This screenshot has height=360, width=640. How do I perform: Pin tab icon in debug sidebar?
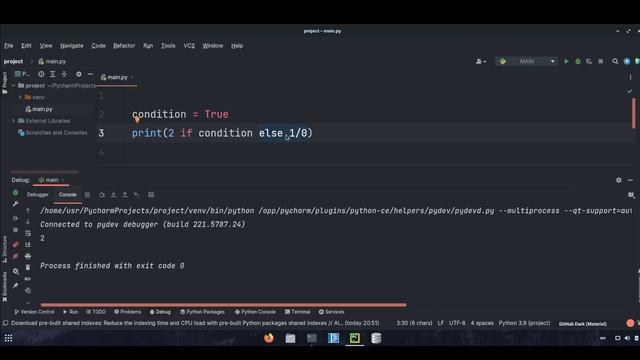pyautogui.click(x=16, y=286)
